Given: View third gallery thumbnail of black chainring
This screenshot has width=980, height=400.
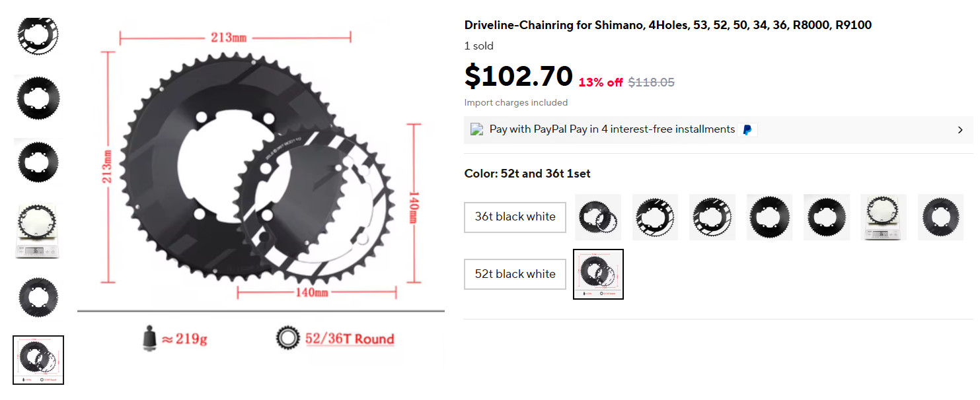Looking at the screenshot, I should click(x=38, y=162).
